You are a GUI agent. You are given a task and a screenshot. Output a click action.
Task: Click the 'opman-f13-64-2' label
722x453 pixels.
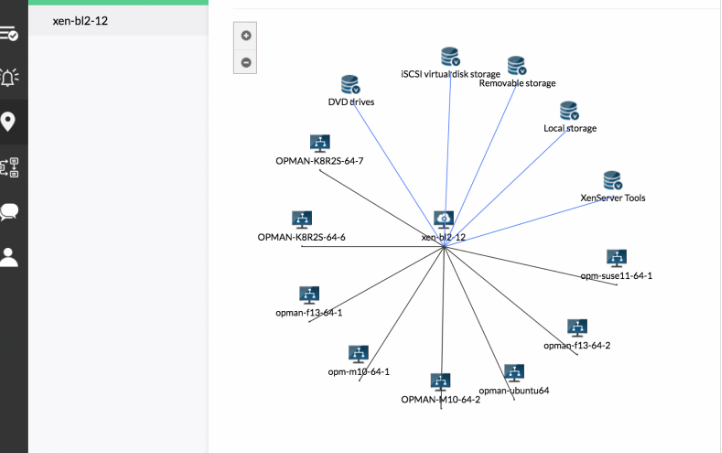point(576,346)
